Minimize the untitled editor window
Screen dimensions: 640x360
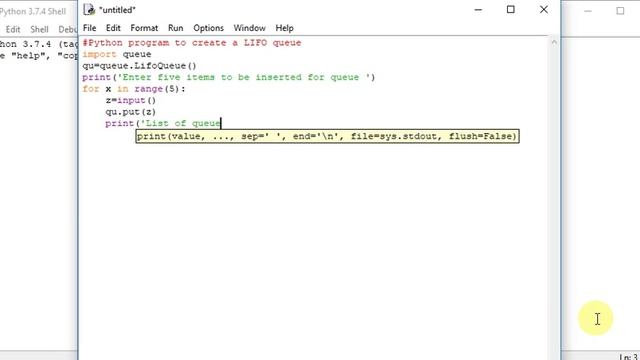point(478,9)
